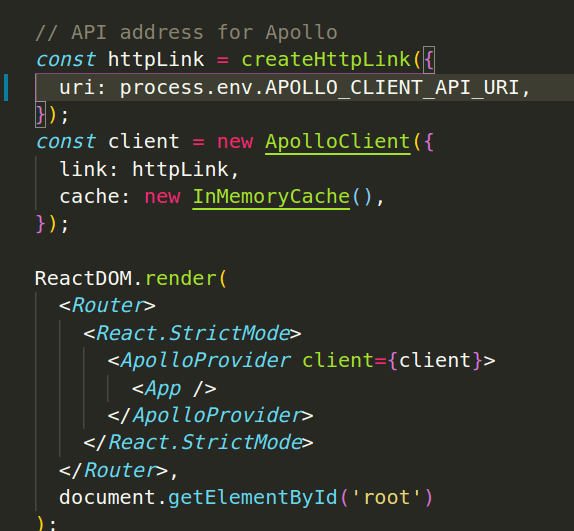The height and width of the screenshot is (531, 574).
Task: Click the "createHttpLink" function call
Action: pos(326,59)
